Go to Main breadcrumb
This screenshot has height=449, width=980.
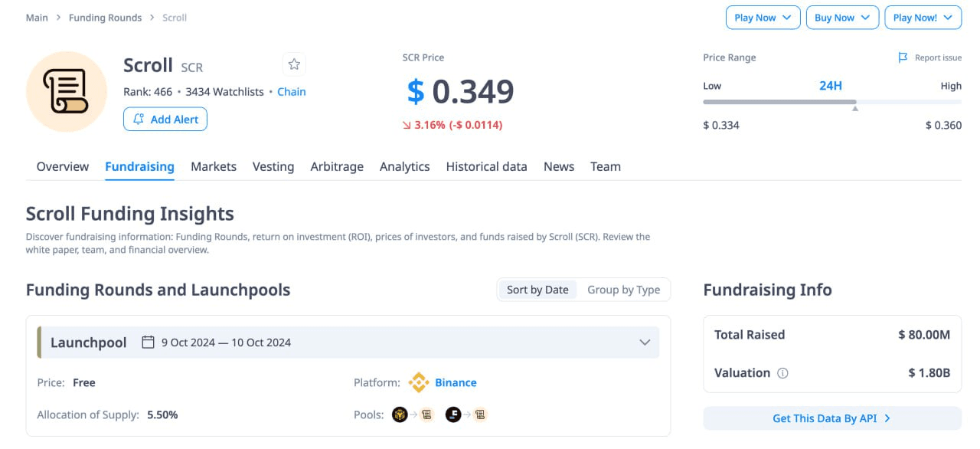37,18
